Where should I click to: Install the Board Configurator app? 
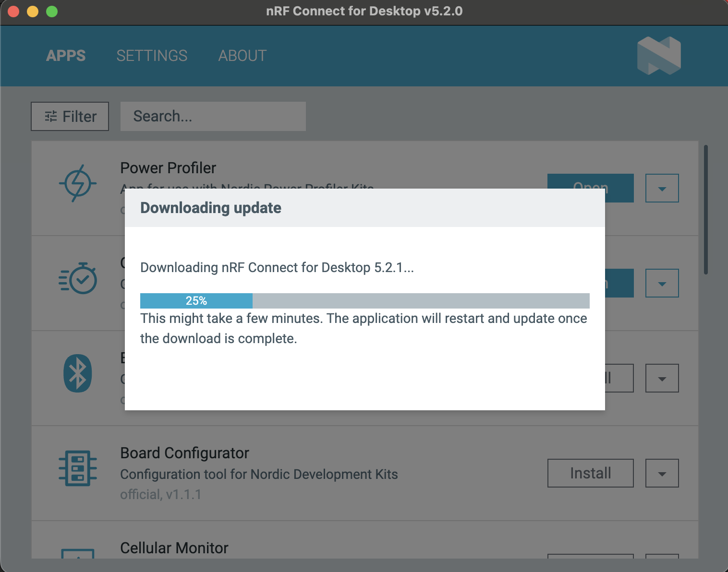(591, 473)
